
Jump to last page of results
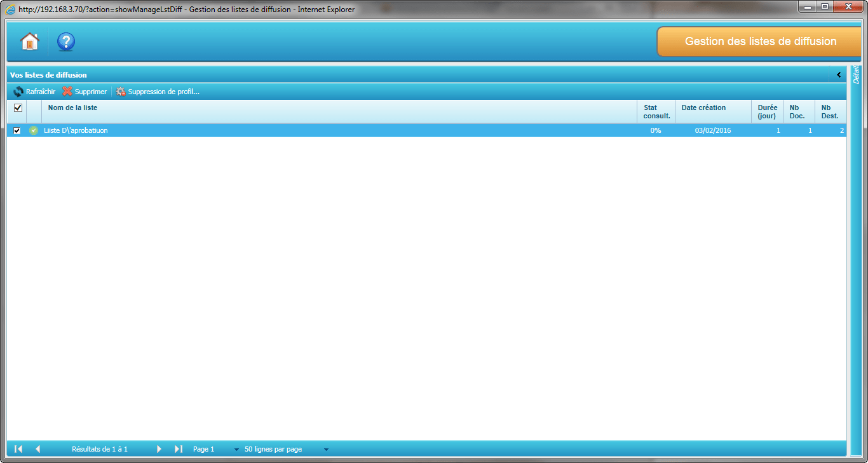coord(179,449)
